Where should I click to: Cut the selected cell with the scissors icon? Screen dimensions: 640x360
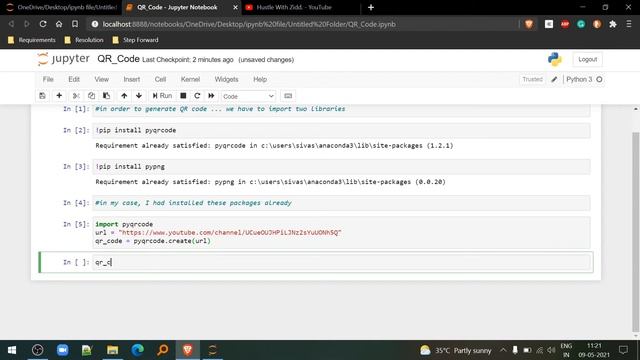coord(76,96)
